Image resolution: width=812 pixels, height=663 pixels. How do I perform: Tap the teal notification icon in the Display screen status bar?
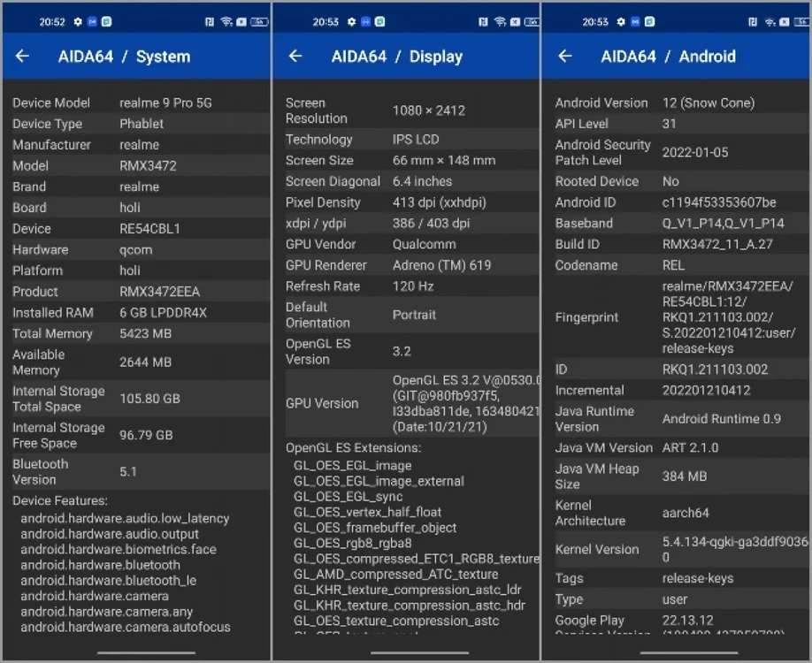click(x=379, y=22)
